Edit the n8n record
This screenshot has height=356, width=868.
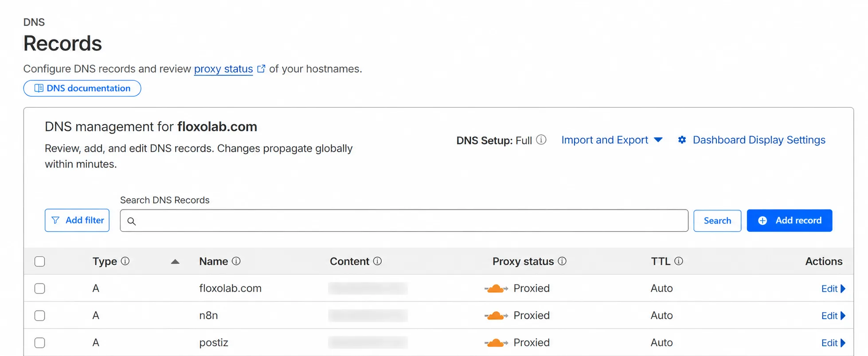point(833,316)
